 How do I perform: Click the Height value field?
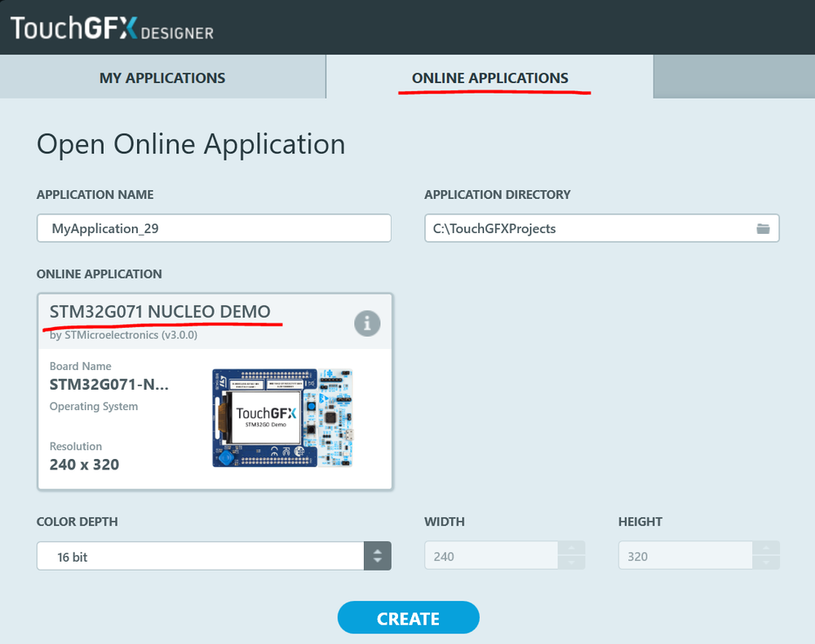(x=685, y=556)
